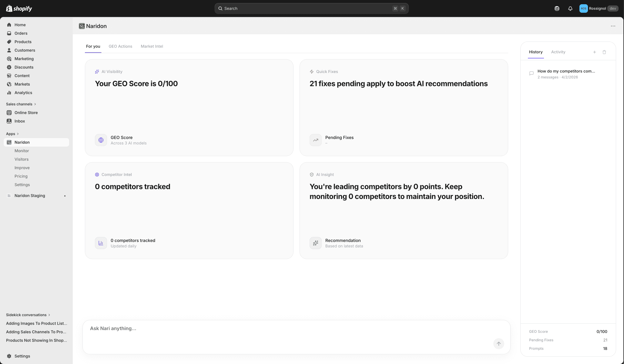Open Naridon Staging from the sidebar
This screenshot has height=364, width=624.
[x=29, y=195]
